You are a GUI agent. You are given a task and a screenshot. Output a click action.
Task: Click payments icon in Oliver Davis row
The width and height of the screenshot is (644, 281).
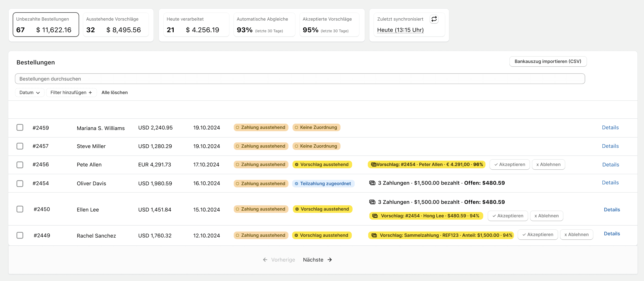tap(372, 183)
